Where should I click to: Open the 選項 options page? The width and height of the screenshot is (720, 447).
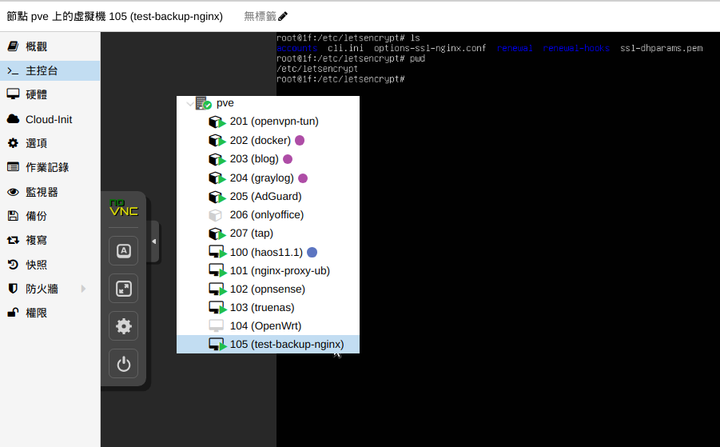tap(50, 143)
